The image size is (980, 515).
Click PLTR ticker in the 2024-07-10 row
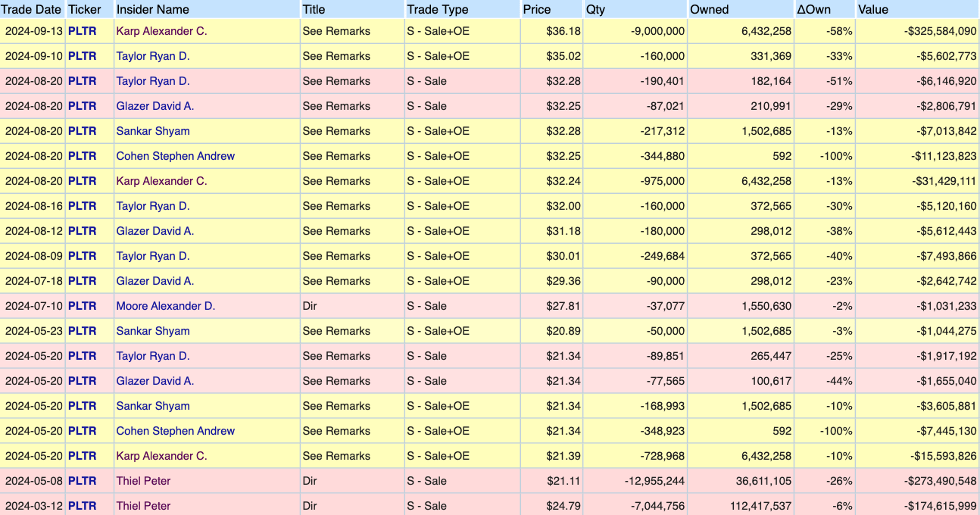click(x=83, y=306)
